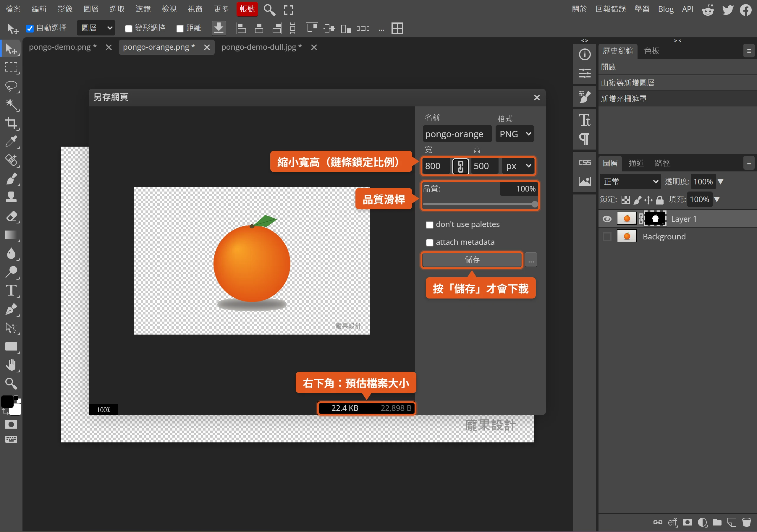Click the more options button beside 儲存
The image size is (757, 532).
(531, 260)
